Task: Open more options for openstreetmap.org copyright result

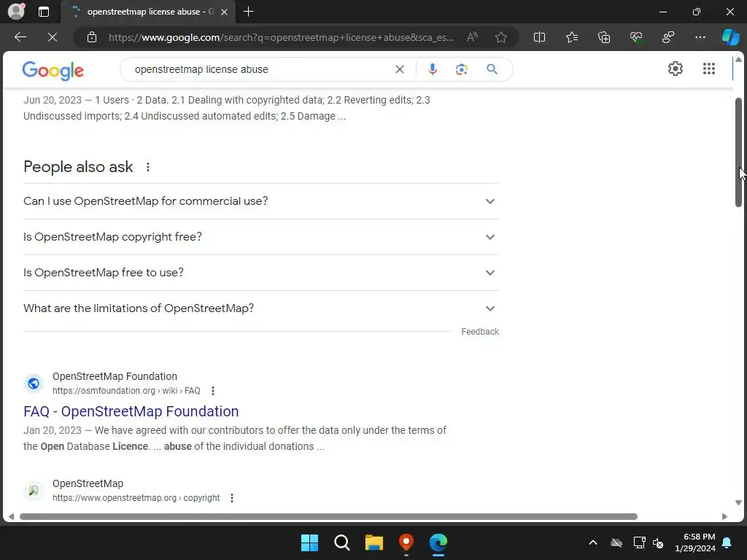Action: [x=232, y=498]
